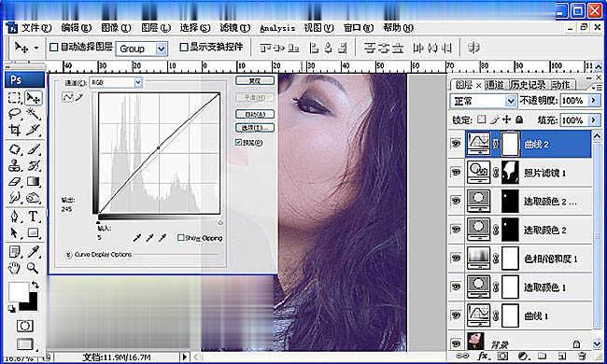Switch to the 通道 tab
Viewport: 607px width, 364px height.
click(x=495, y=85)
